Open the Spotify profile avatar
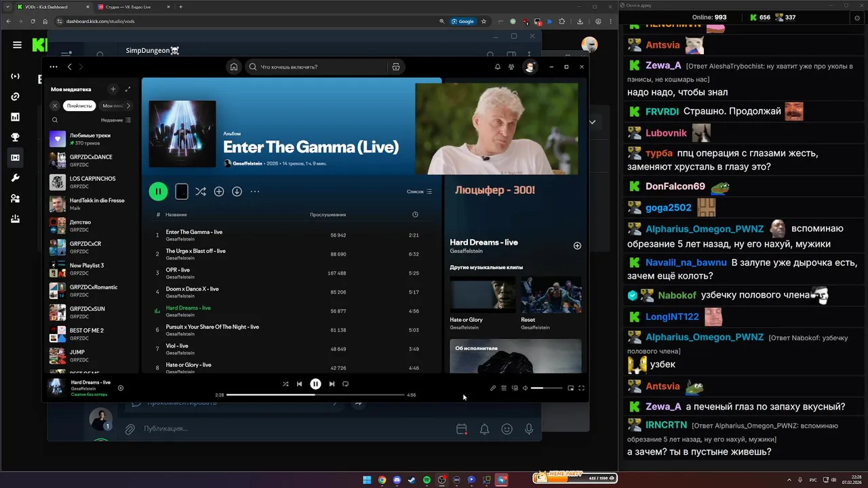The height and width of the screenshot is (488, 868). pos(530,67)
